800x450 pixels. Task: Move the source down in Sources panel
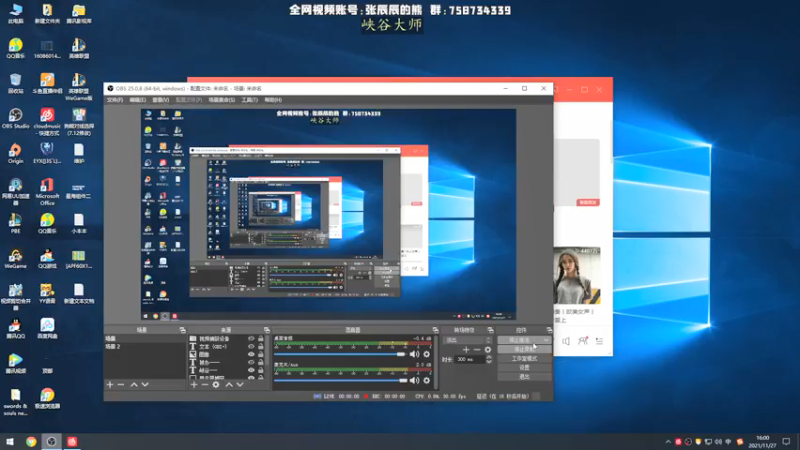pyautogui.click(x=240, y=385)
